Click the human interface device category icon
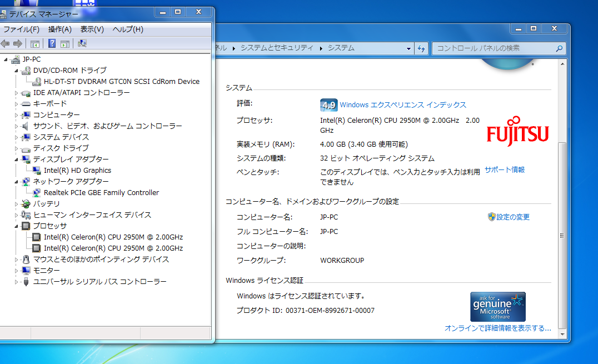Image resolution: width=598 pixels, height=364 pixels. pos(26,215)
